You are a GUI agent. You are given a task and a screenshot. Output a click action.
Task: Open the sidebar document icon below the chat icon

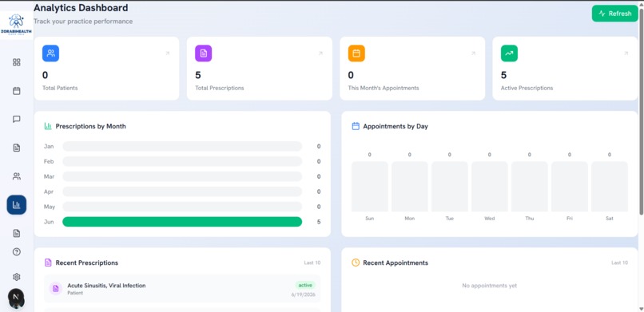pyautogui.click(x=17, y=148)
